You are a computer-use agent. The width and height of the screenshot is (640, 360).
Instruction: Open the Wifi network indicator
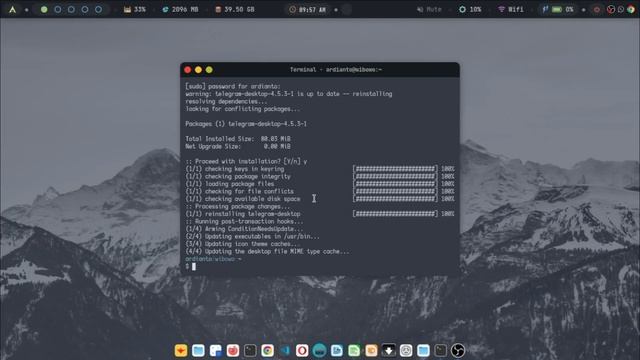511,9
